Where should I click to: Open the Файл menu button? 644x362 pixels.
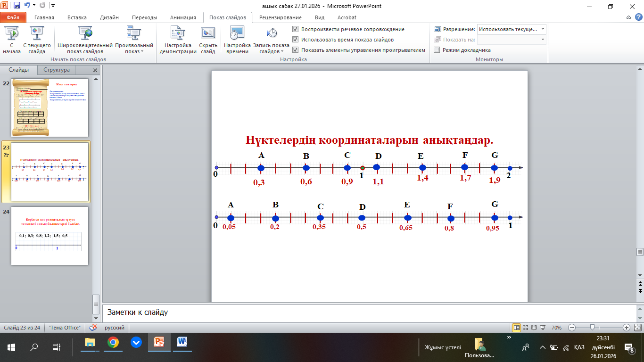13,17
